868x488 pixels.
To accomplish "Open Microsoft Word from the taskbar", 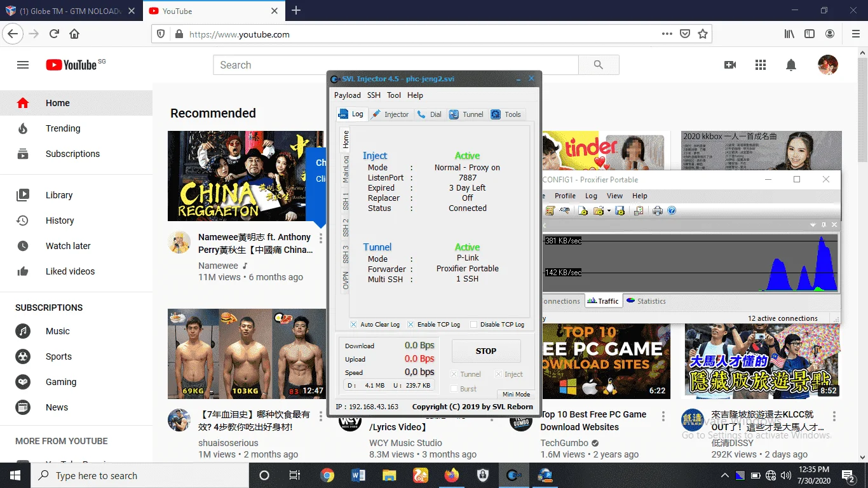I will (x=358, y=475).
